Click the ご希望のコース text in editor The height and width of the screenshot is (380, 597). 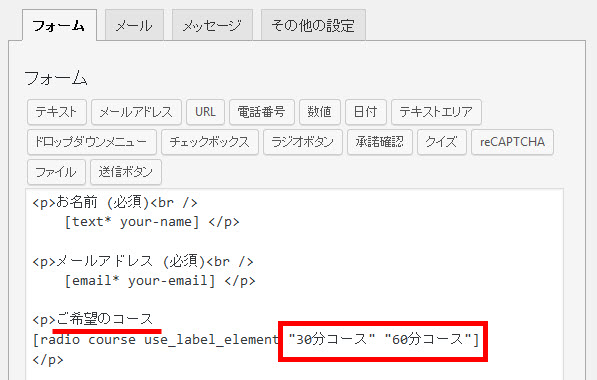pos(104,319)
